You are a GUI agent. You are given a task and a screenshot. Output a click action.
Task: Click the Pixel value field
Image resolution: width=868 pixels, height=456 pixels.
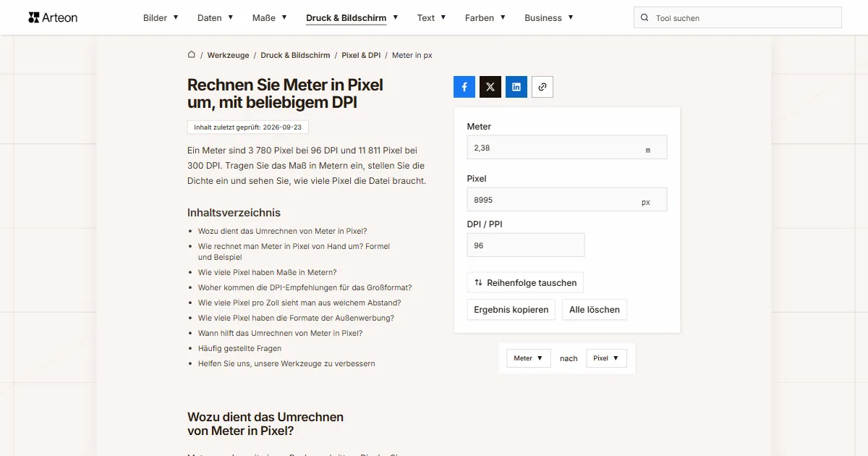coord(567,200)
